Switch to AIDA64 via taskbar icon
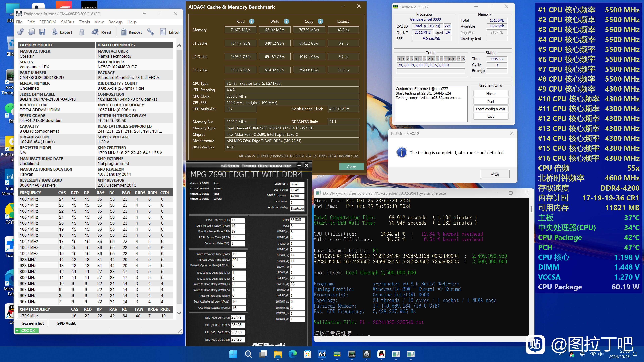Screen dimensions: 644x362 (x=322, y=354)
